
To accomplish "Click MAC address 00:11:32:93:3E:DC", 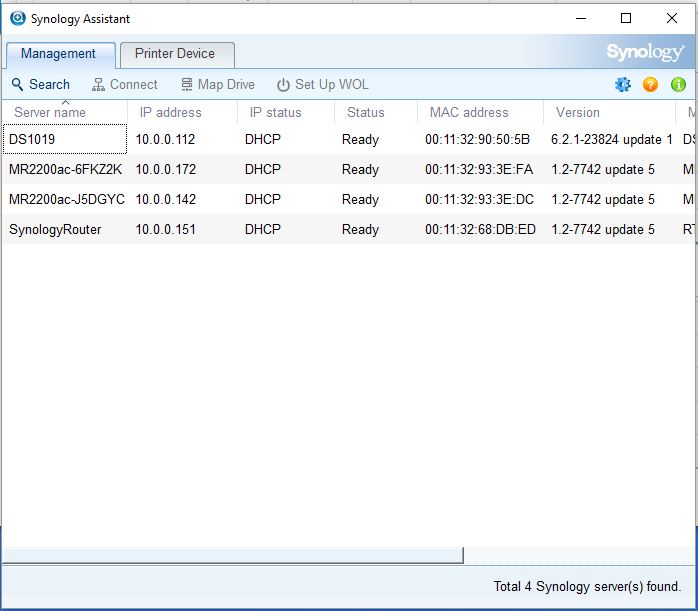I will point(479,199).
